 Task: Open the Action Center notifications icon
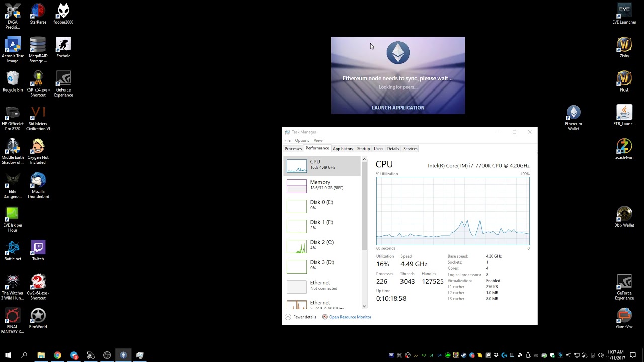(633, 355)
